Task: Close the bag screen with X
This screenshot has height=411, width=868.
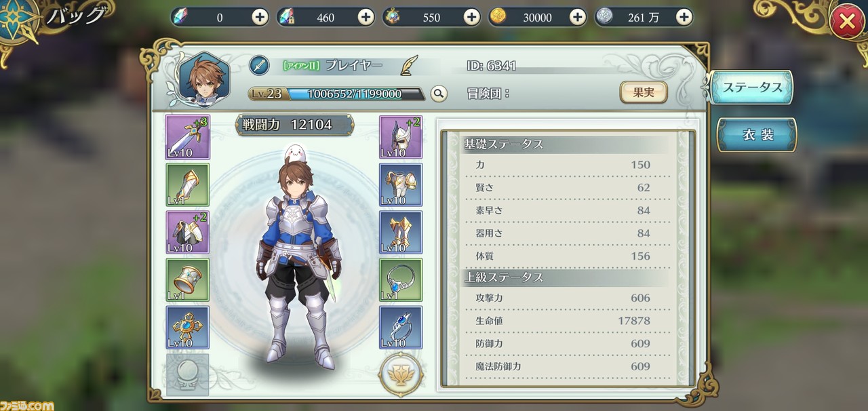Action: [x=846, y=22]
